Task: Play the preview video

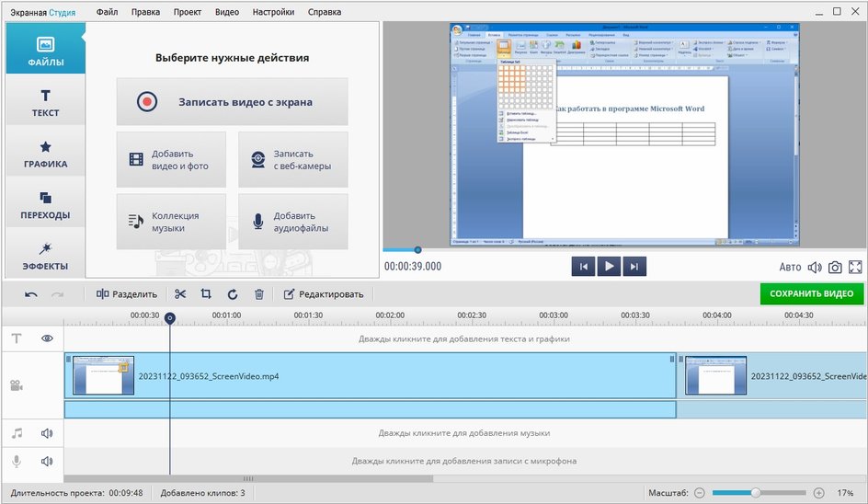Action: [609, 267]
